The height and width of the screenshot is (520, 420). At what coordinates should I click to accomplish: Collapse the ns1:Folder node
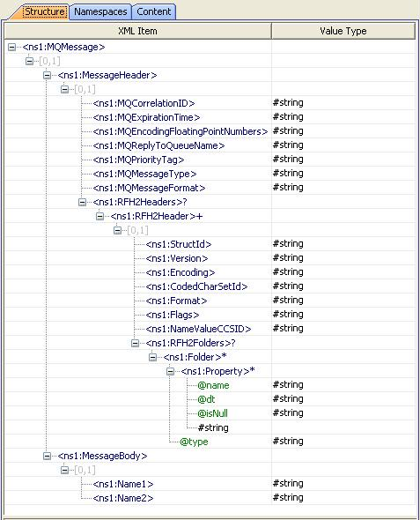[152, 357]
